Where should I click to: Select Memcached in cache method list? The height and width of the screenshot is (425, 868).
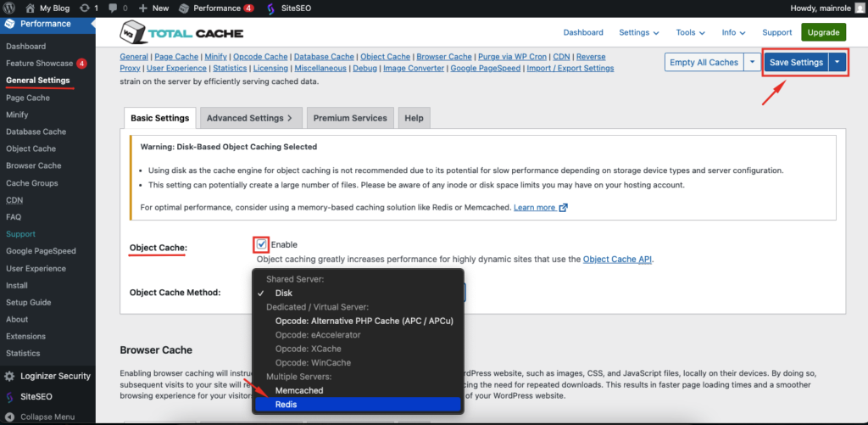click(x=358, y=390)
